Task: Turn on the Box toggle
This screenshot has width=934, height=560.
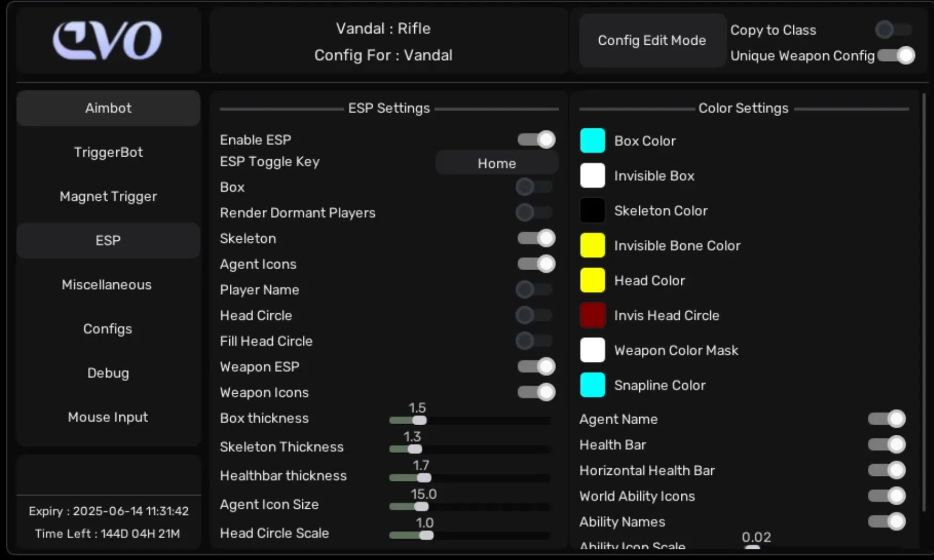Action: click(534, 187)
